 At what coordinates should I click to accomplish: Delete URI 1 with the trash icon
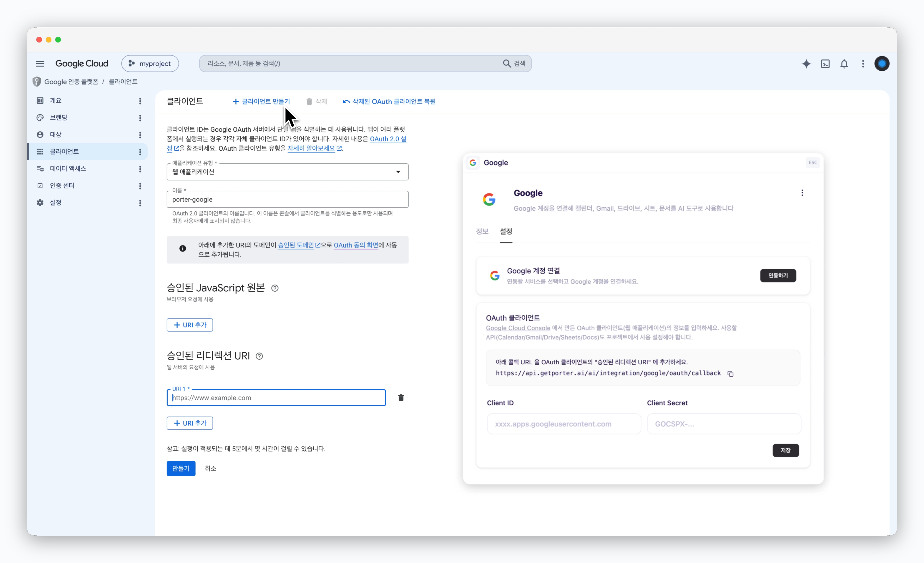401,398
